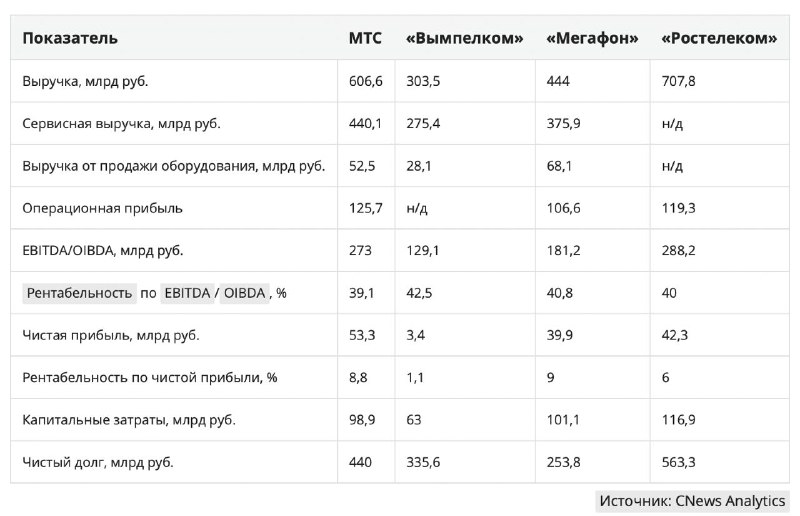The image size is (800, 516).
Task: Select the «Ростелеком» column header
Action: [x=719, y=38]
